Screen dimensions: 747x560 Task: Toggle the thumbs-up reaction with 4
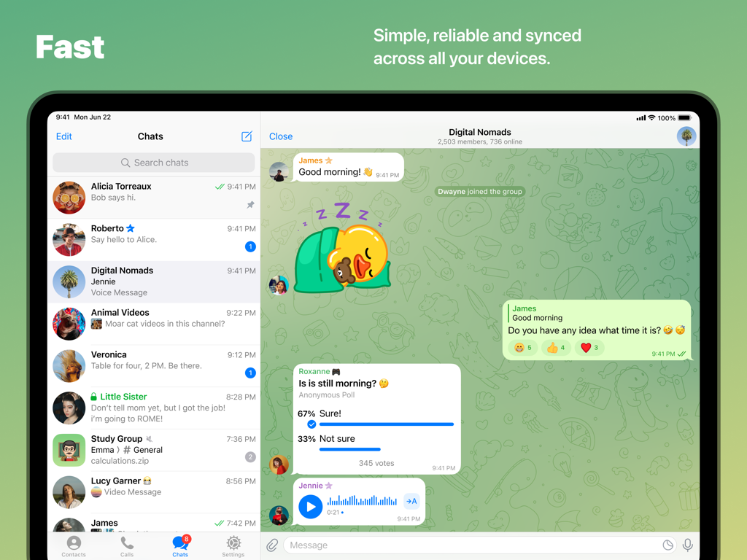[x=555, y=348]
